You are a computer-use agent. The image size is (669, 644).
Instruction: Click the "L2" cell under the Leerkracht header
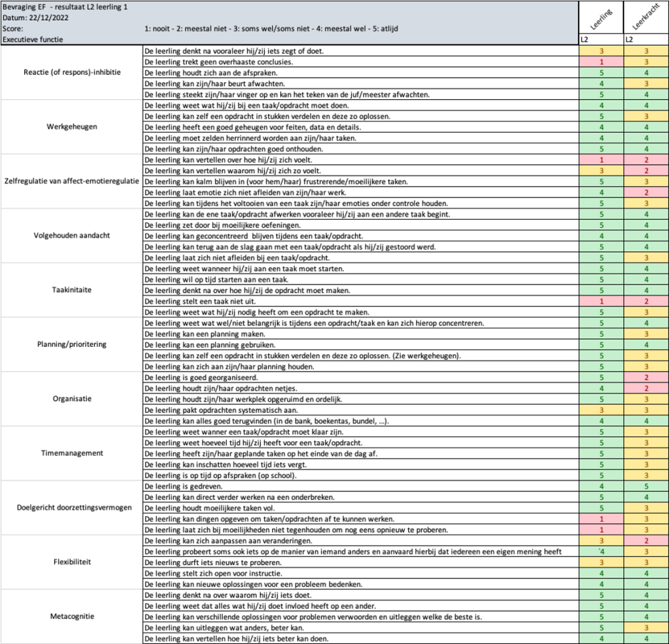646,39
